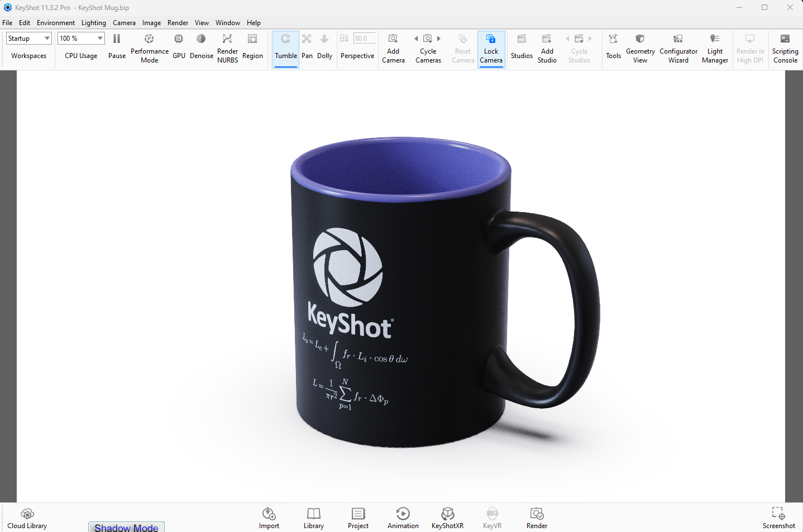803x532 pixels.
Task: Open the Tools menu button
Action: 613,46
